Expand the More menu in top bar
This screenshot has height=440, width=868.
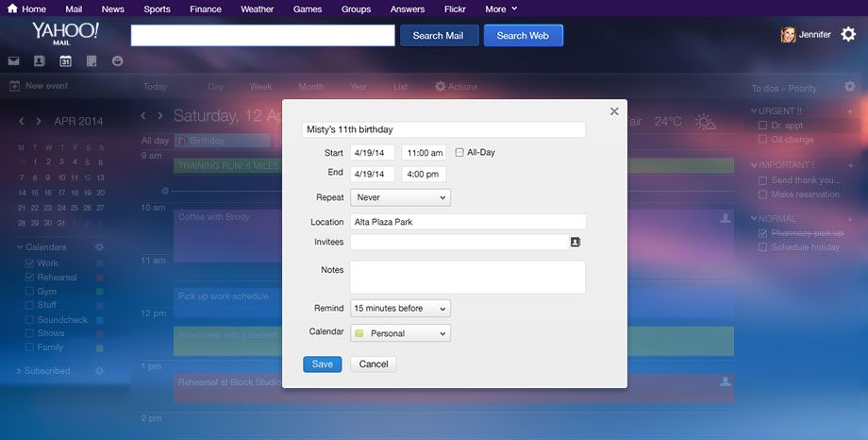pyautogui.click(x=501, y=8)
